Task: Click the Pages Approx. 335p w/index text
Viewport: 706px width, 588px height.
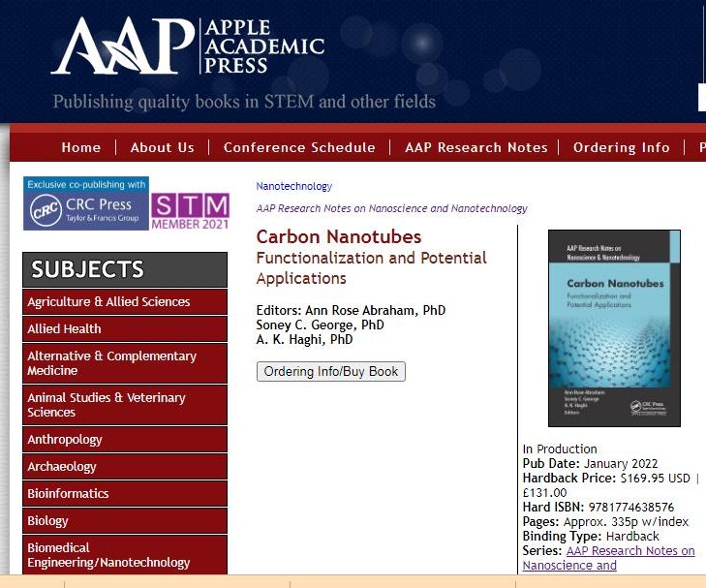Action: tap(605, 521)
